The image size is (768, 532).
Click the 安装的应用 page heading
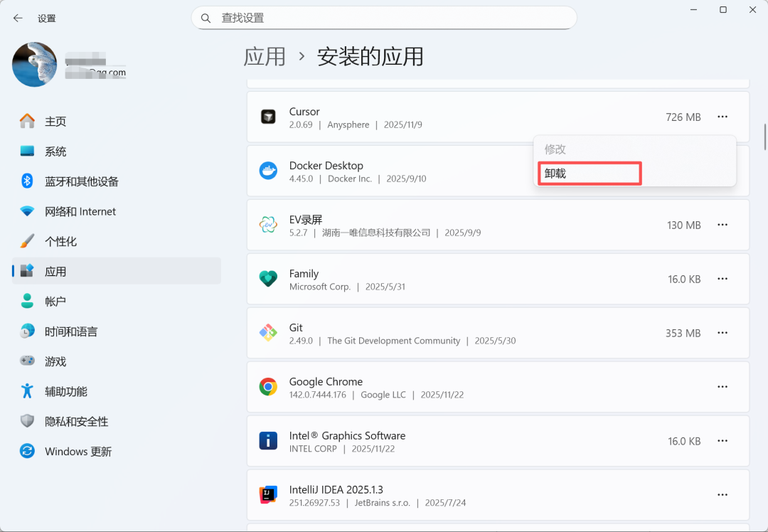(370, 56)
